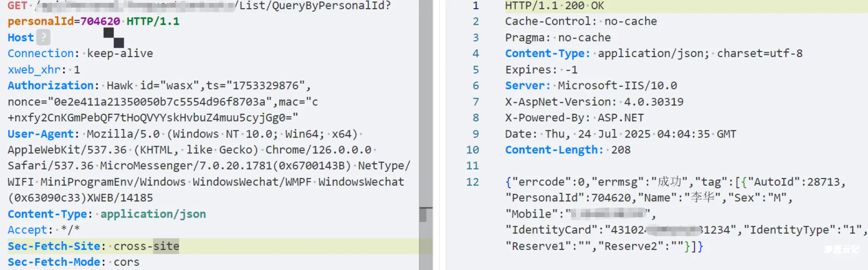Click the xweb_xhr header name
This screenshot has height=270, width=868.
(34, 70)
